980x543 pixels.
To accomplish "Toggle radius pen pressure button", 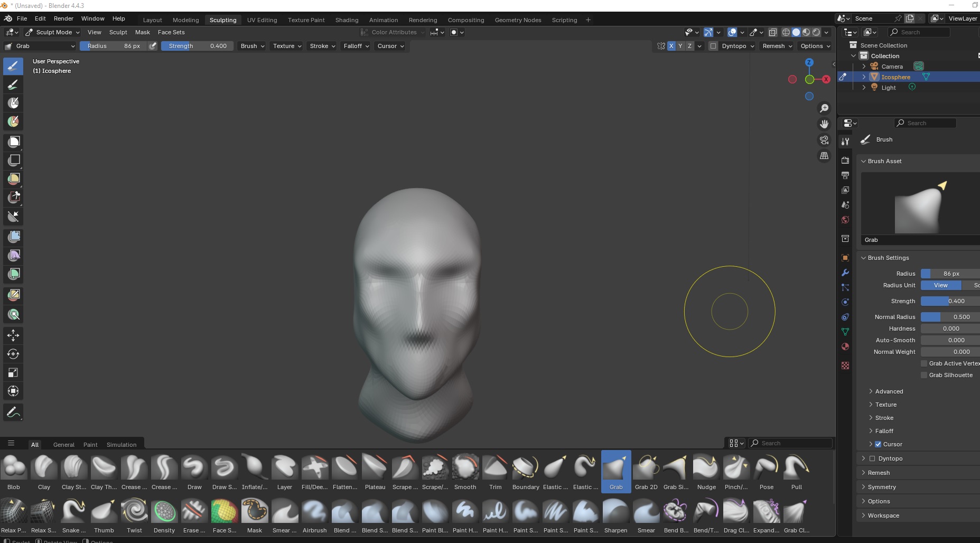I will pos(153,46).
